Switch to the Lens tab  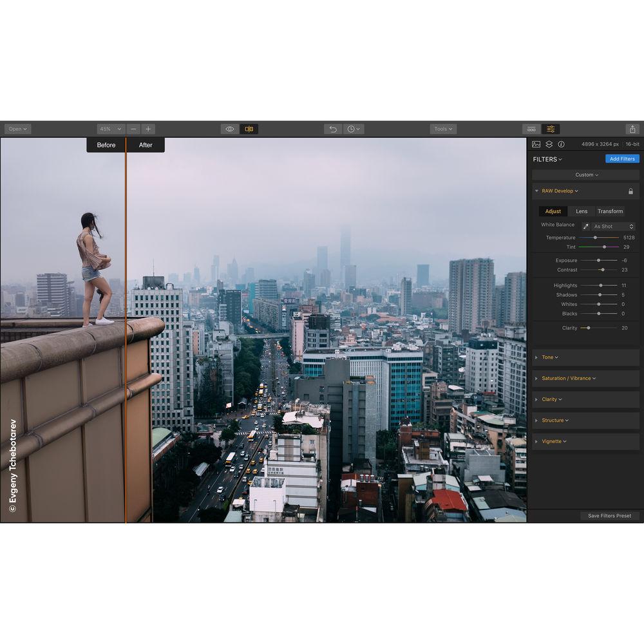pyautogui.click(x=582, y=211)
